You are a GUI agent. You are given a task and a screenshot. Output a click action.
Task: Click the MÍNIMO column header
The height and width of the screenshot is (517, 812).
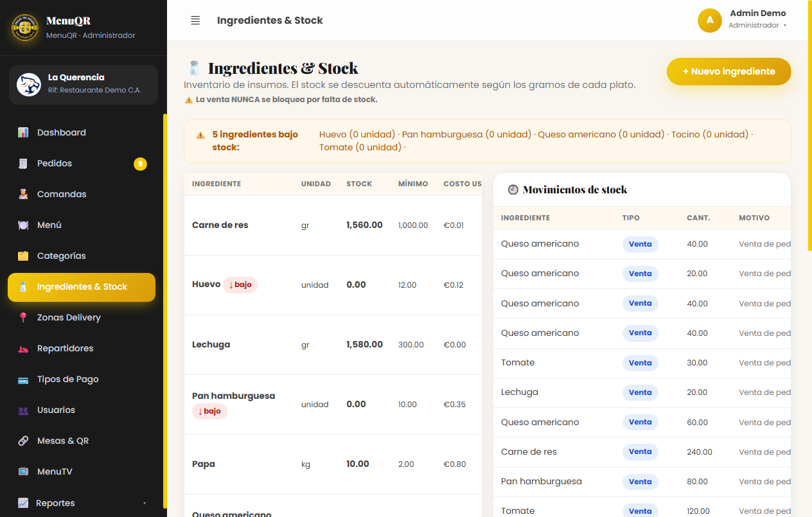[x=413, y=184]
